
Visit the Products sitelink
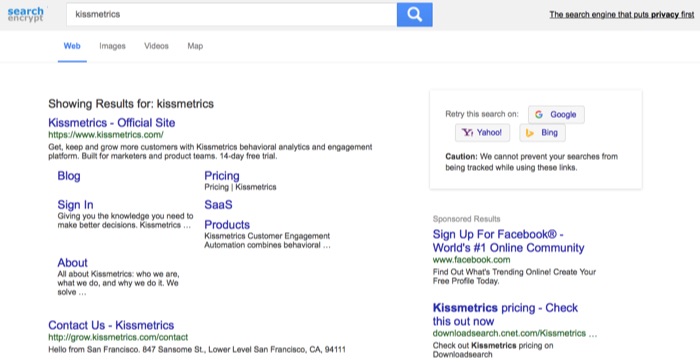click(x=227, y=225)
